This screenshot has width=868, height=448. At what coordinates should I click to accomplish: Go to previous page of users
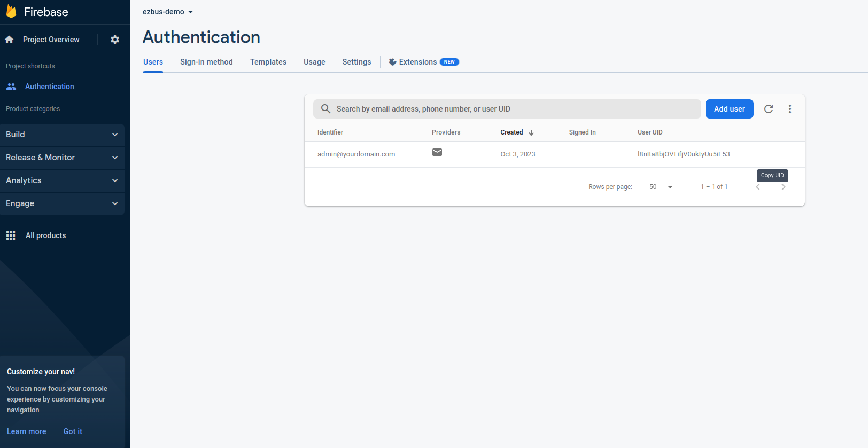click(758, 187)
